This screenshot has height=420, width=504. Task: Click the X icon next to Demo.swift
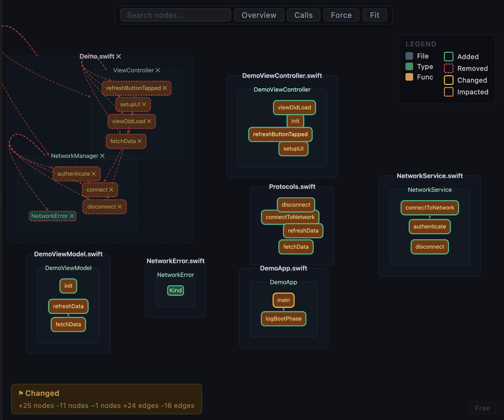pyautogui.click(x=119, y=56)
